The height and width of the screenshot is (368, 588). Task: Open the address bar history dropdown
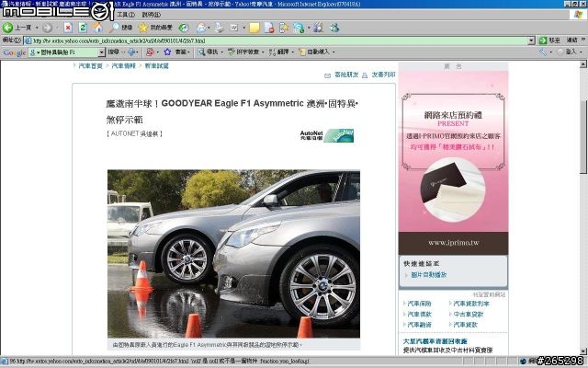tap(531, 40)
